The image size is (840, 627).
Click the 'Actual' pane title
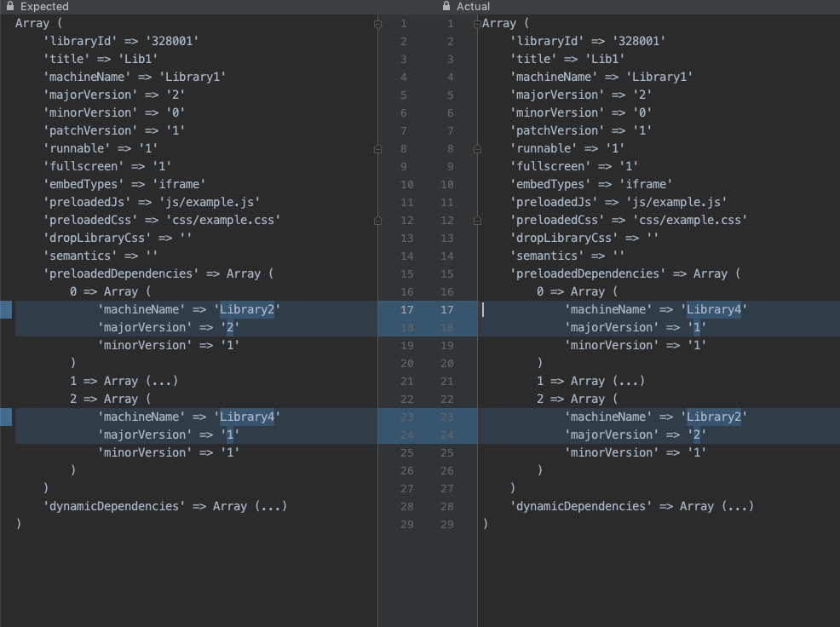[x=473, y=7]
